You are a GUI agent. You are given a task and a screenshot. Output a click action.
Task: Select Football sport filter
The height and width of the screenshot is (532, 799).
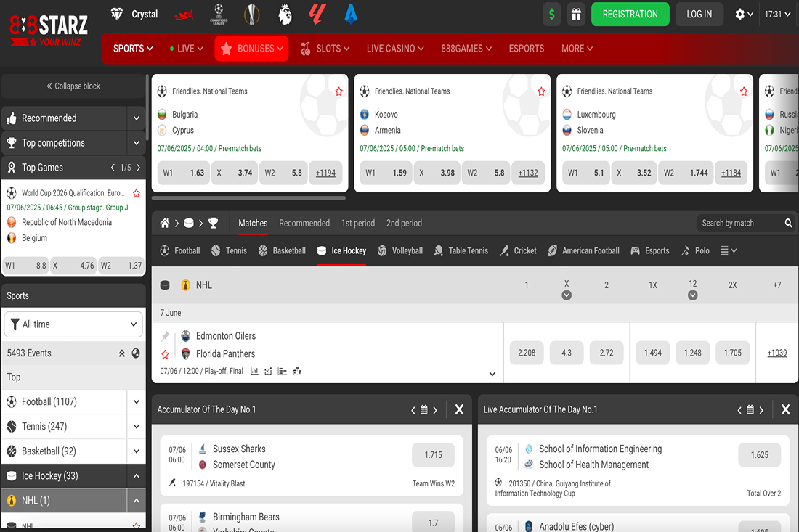pos(180,250)
